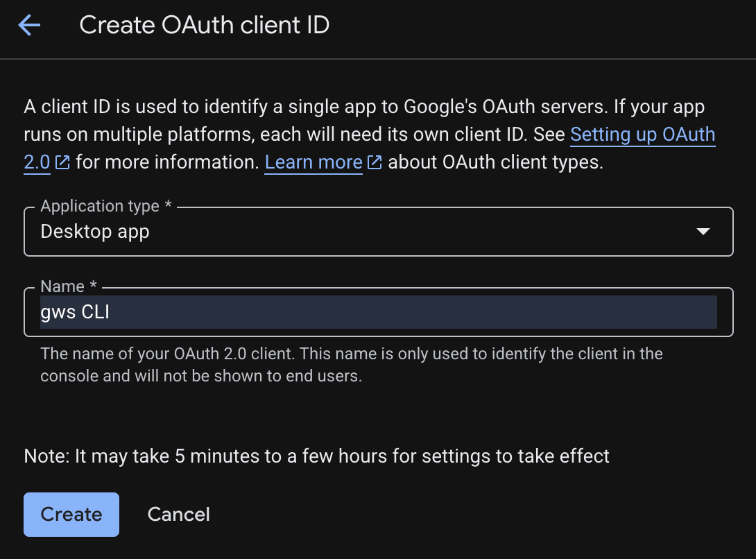This screenshot has width=756, height=559.
Task: Click the external link icon after 2.0
Action: 62,162
